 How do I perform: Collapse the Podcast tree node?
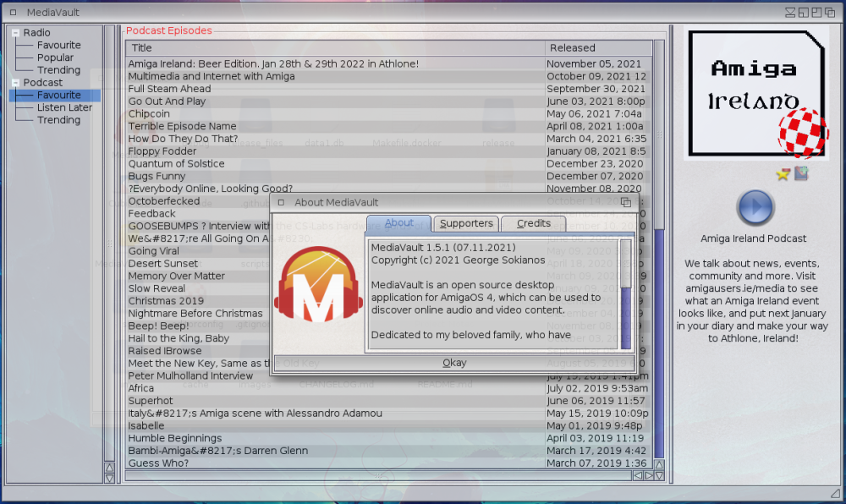[15, 83]
